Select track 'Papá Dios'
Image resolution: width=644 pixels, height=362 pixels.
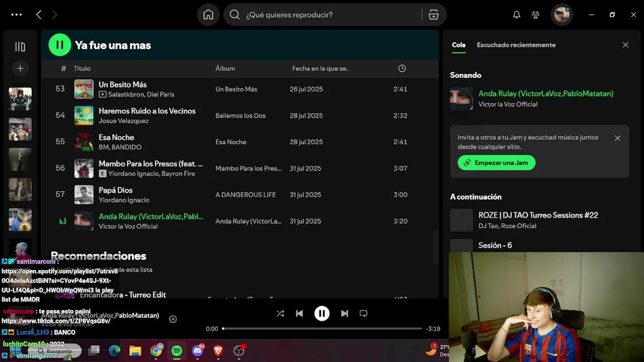115,190
